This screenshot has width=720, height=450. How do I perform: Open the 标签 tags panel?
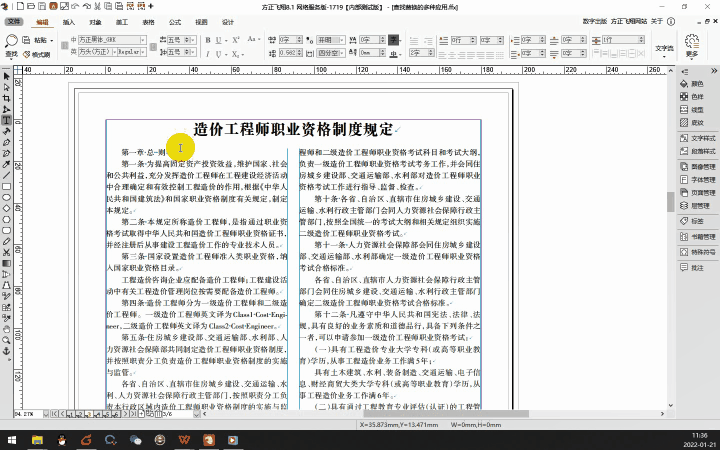click(692, 221)
